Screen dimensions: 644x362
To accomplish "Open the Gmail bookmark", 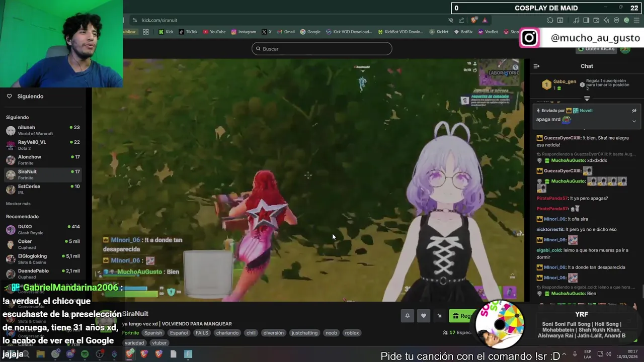I will [286, 32].
